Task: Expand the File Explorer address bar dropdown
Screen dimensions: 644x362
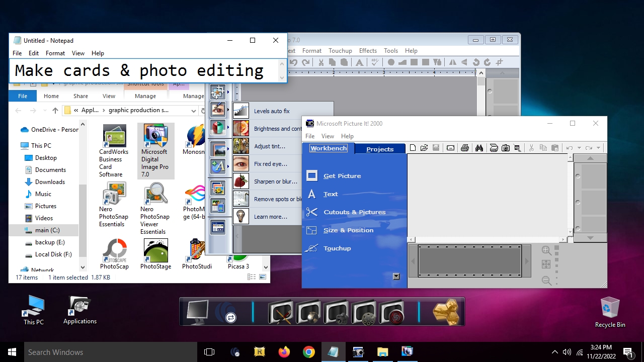Action: (x=194, y=111)
